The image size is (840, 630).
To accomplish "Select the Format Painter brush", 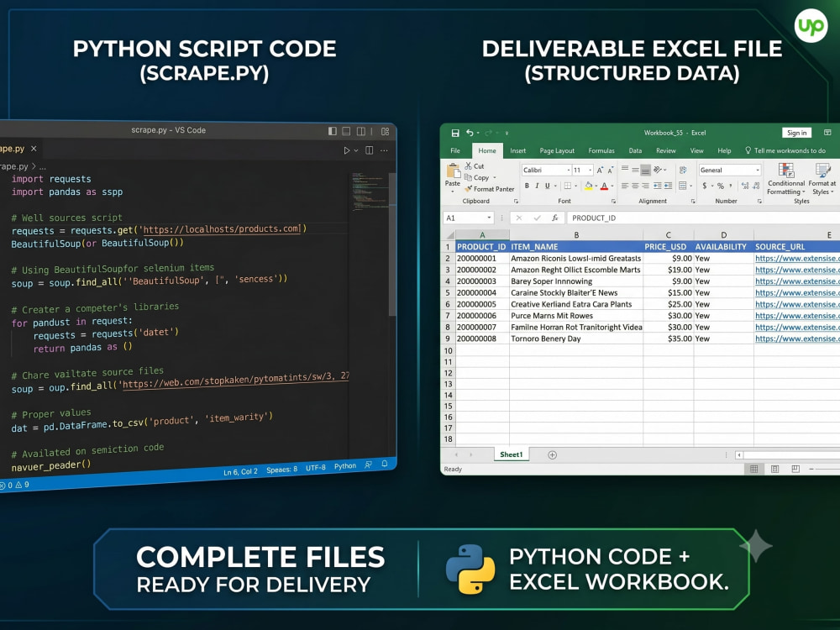I will (489, 189).
